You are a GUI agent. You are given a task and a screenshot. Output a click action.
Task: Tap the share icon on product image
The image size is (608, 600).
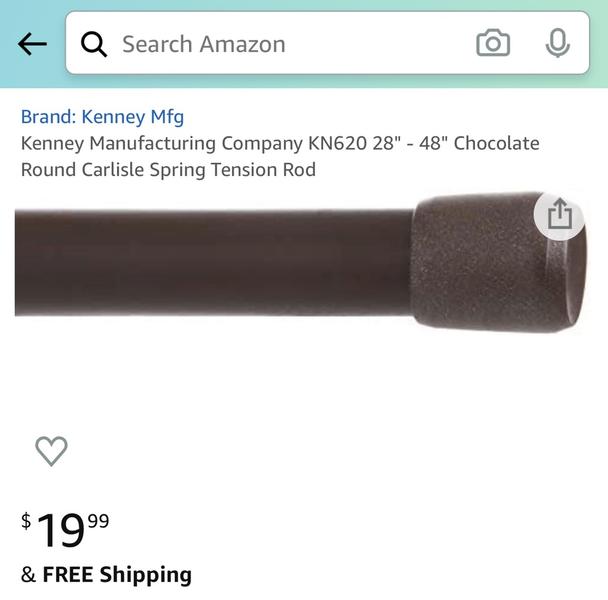(559, 214)
